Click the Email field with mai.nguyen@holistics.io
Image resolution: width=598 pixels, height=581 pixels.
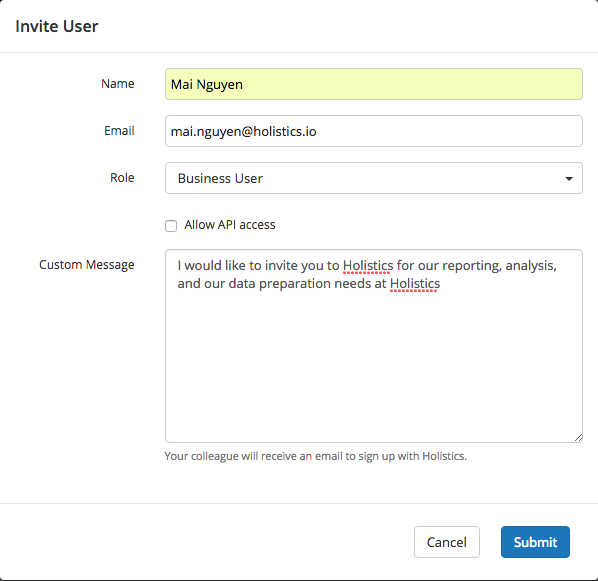coord(373,131)
